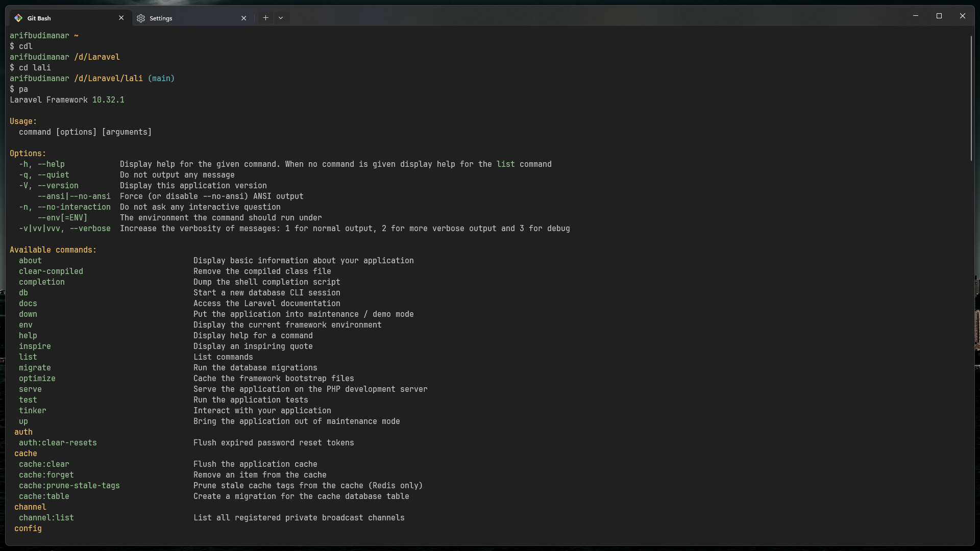Screen dimensions: 980x551
Task: Click the Git Bash application icon
Action: click(18, 17)
